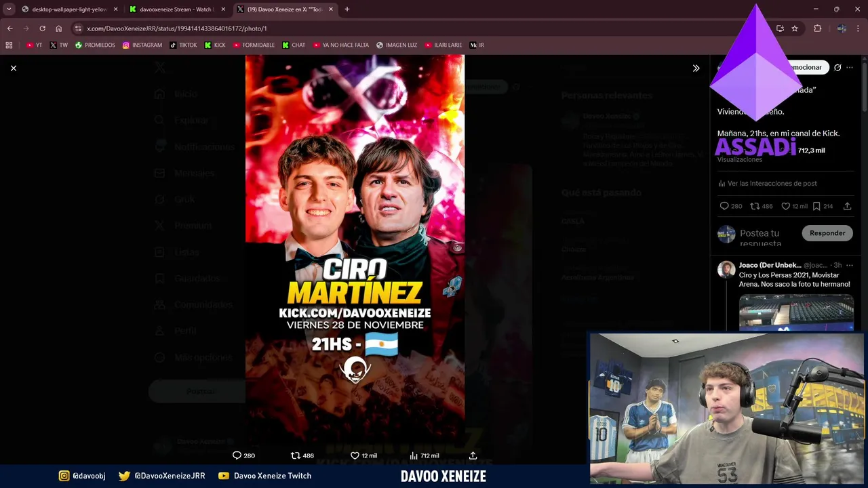The width and height of the screenshot is (868, 488).
Task: Go to browser home page
Action: 58,28
